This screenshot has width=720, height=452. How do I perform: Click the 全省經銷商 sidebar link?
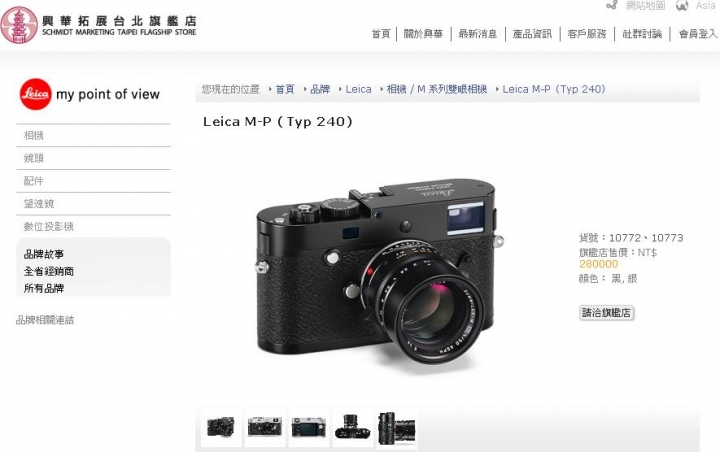click(x=49, y=271)
